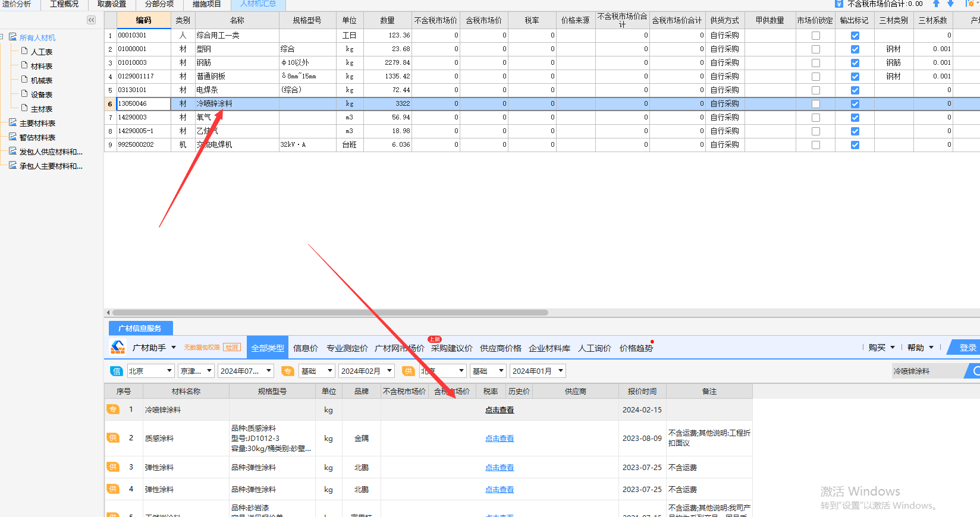980x517 pixels.
Task: Click the search icon next to 冷喷锌涂料 field
Action: click(x=975, y=371)
